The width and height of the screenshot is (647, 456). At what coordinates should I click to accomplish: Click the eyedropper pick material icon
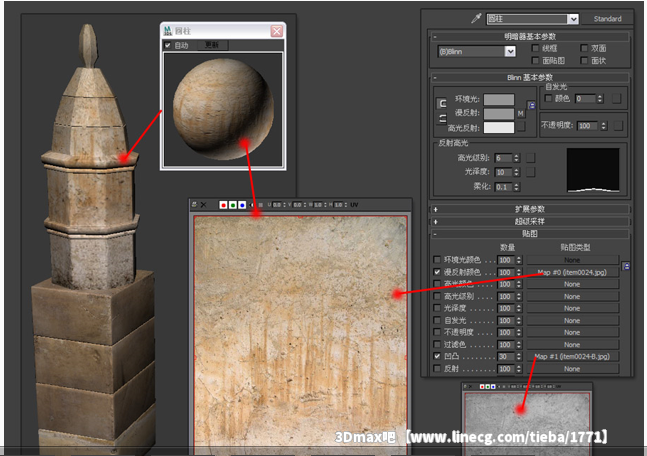click(477, 18)
